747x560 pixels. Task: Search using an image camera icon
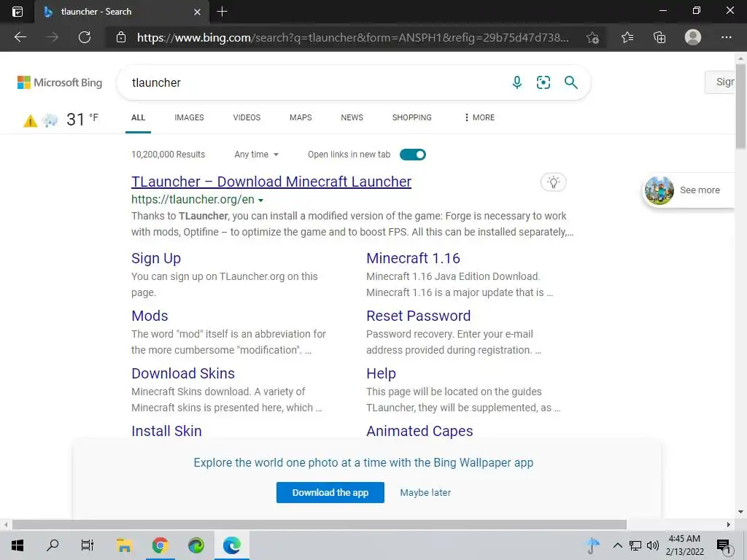tap(543, 82)
